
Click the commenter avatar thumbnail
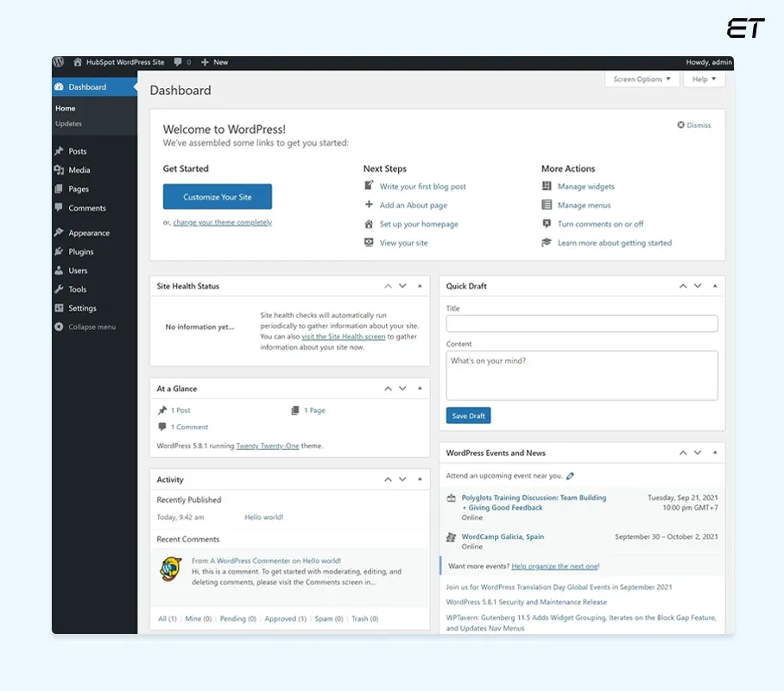[x=170, y=569]
